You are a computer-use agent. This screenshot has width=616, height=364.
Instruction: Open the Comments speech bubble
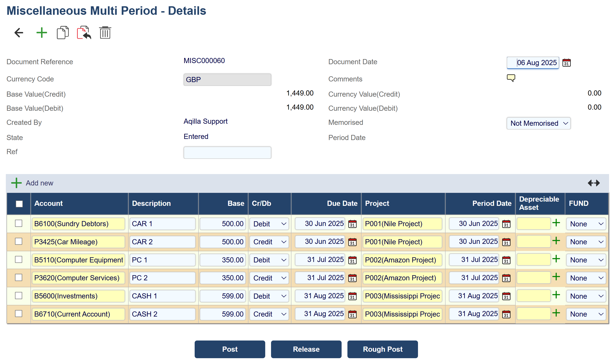(x=511, y=78)
